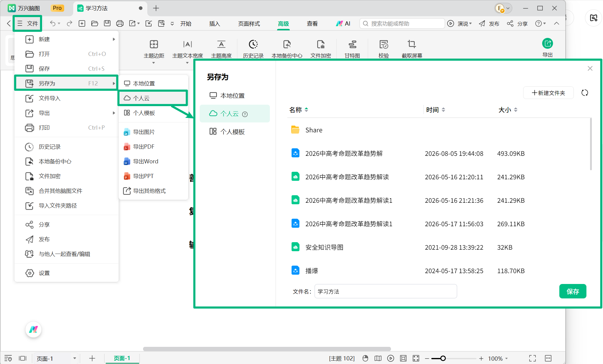Click the pie chart icon in status bar

tap(365, 358)
